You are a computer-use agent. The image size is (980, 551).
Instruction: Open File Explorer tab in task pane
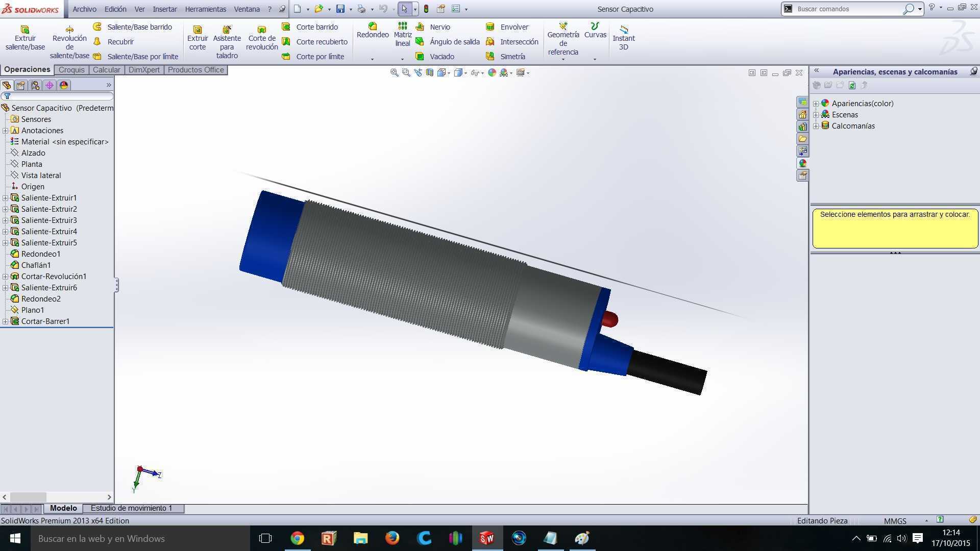[x=802, y=139]
